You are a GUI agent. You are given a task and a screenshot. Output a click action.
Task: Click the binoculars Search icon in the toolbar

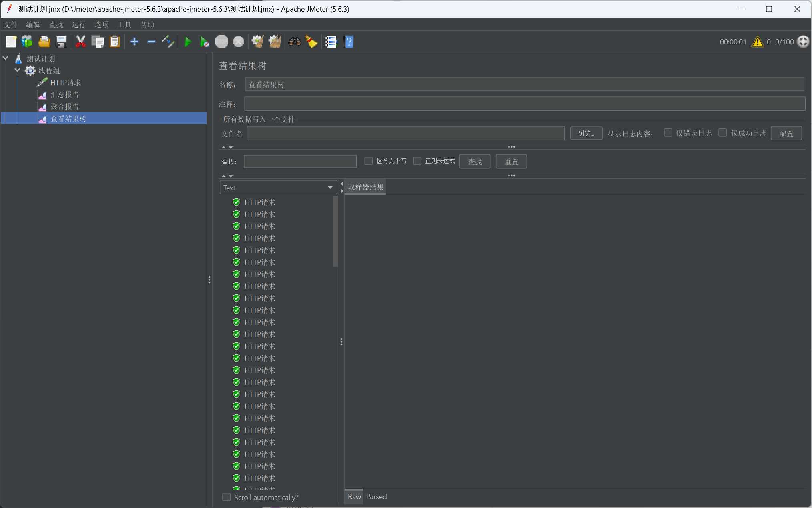coord(295,42)
